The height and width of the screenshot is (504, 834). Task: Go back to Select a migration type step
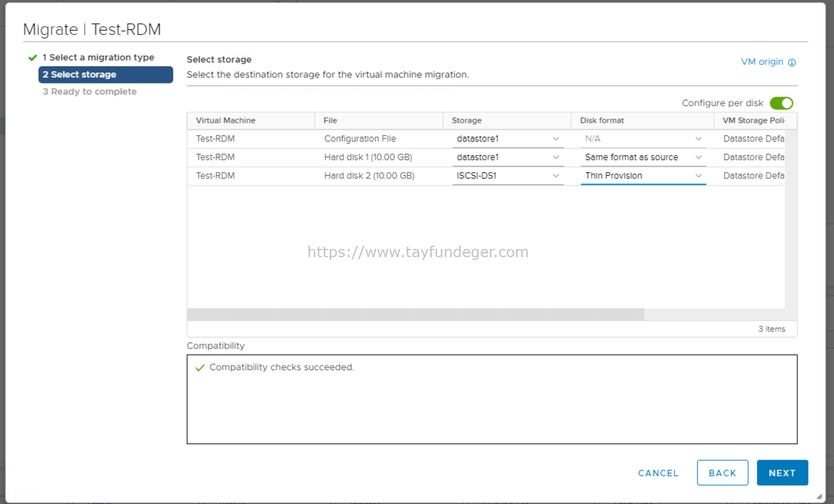pyautogui.click(x=98, y=57)
